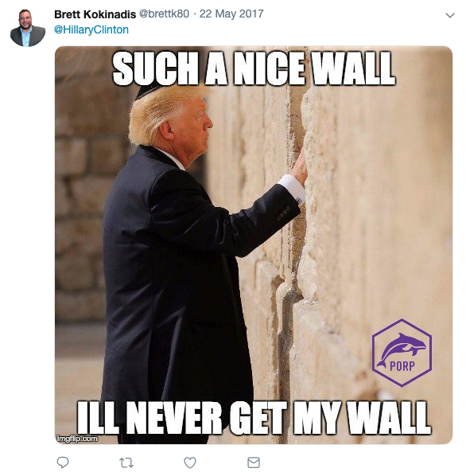Click the "SUCH A NICE WALL" caption text

point(254,68)
